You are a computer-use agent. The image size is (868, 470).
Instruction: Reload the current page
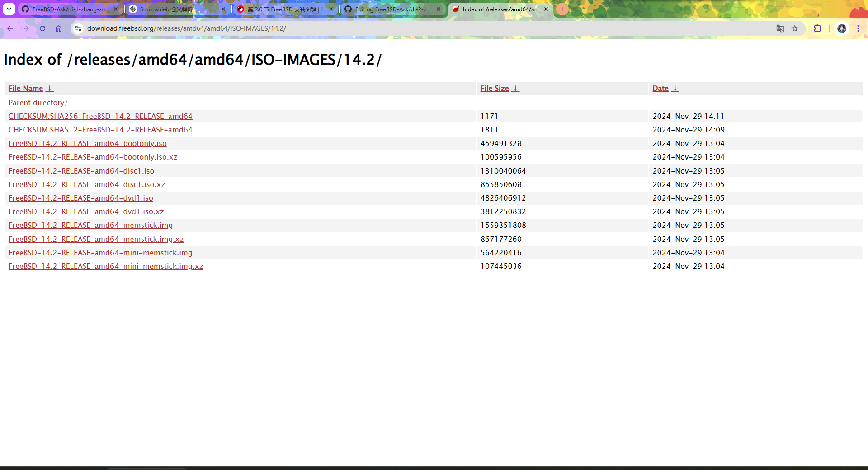(x=42, y=28)
